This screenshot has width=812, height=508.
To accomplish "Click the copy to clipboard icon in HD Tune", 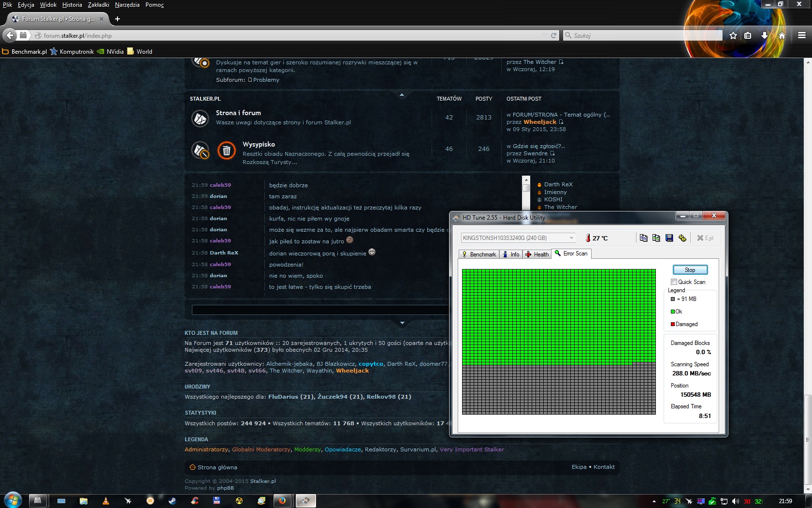I will click(x=643, y=238).
